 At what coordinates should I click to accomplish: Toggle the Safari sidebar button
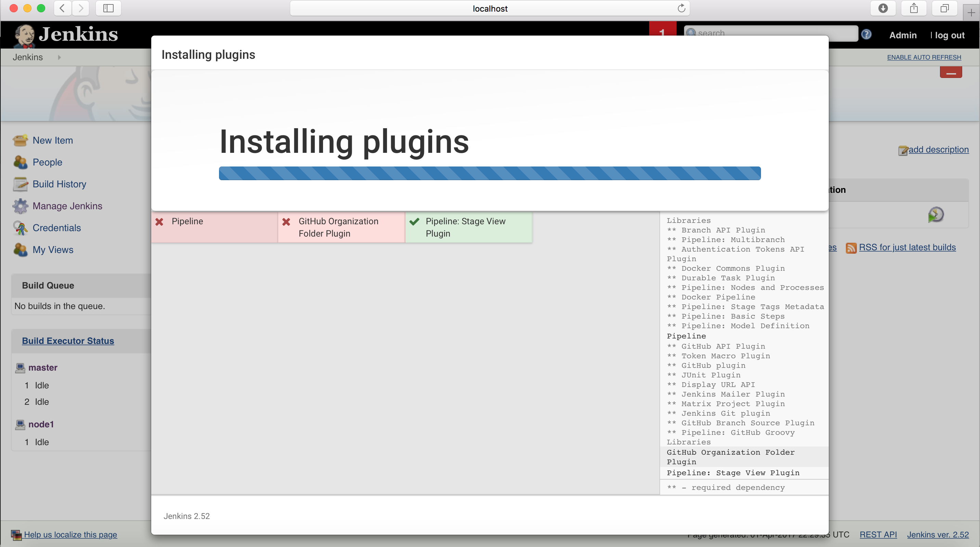[x=108, y=8]
